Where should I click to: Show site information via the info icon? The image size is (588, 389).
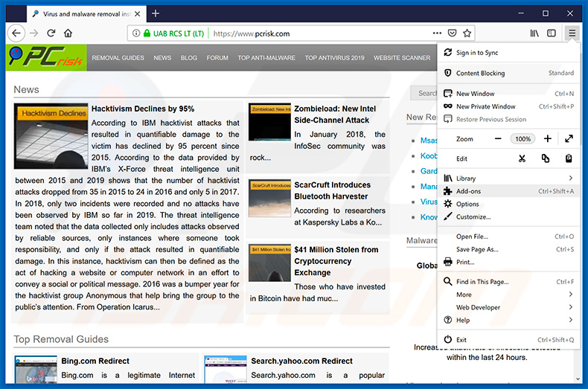[x=136, y=33]
